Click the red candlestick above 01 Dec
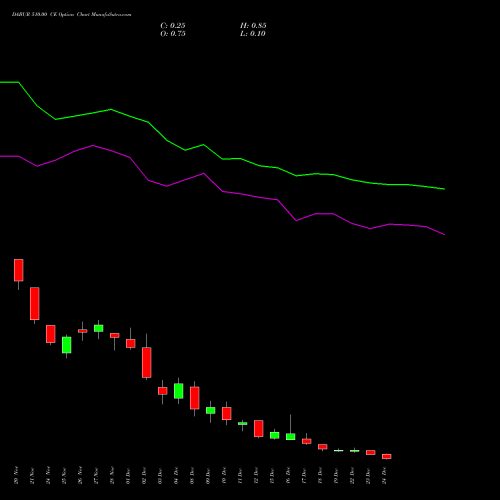The width and height of the screenshot is (500, 500). pyautogui.click(x=131, y=343)
